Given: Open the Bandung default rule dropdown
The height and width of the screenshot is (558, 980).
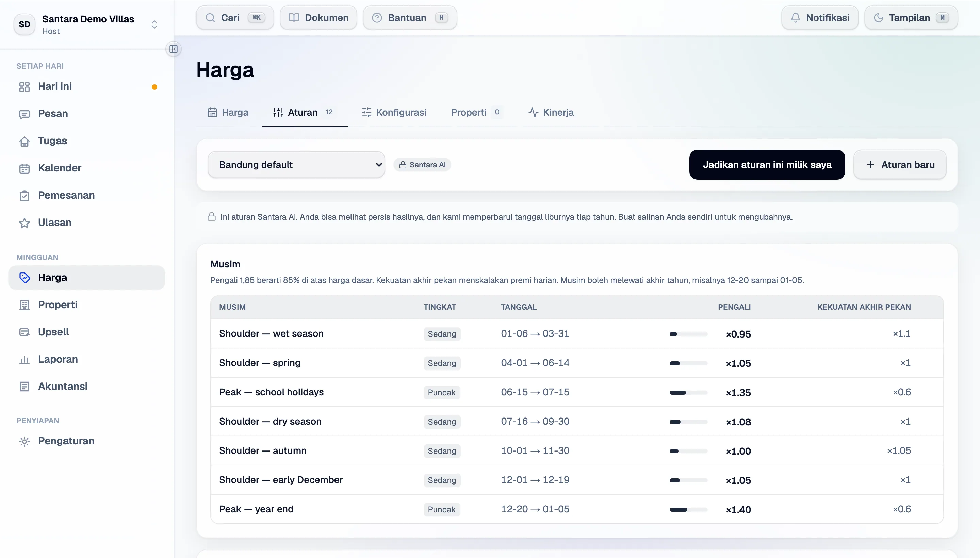Looking at the screenshot, I should 296,165.
